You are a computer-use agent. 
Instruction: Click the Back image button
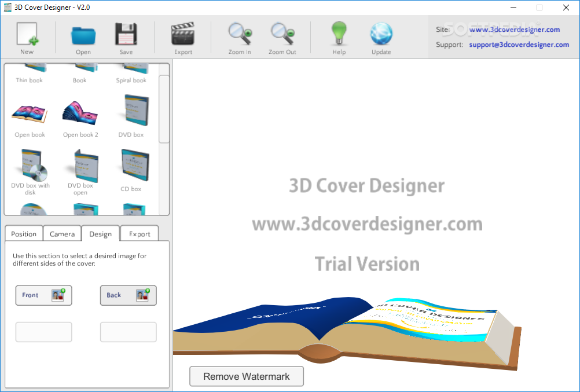[129, 295]
